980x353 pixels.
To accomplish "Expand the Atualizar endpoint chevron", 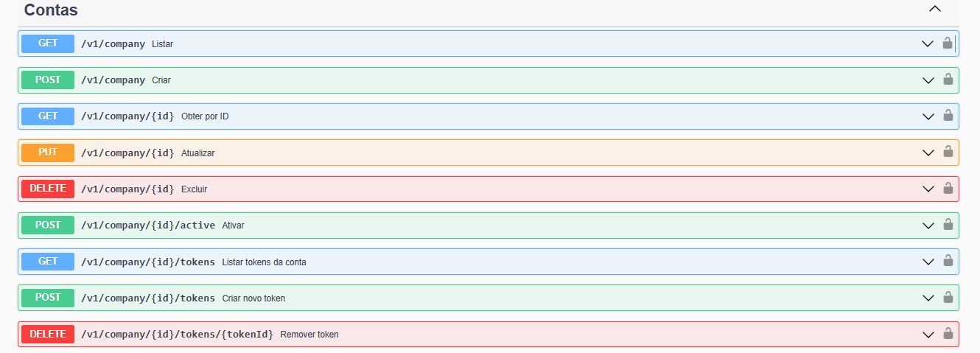I will point(928,153).
